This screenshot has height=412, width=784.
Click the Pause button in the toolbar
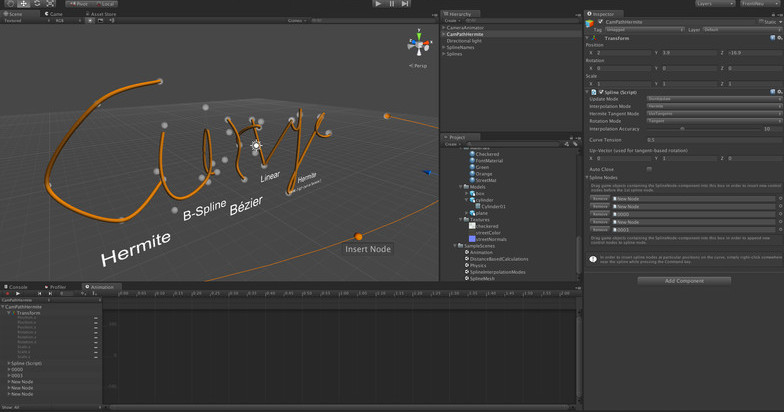(x=392, y=4)
